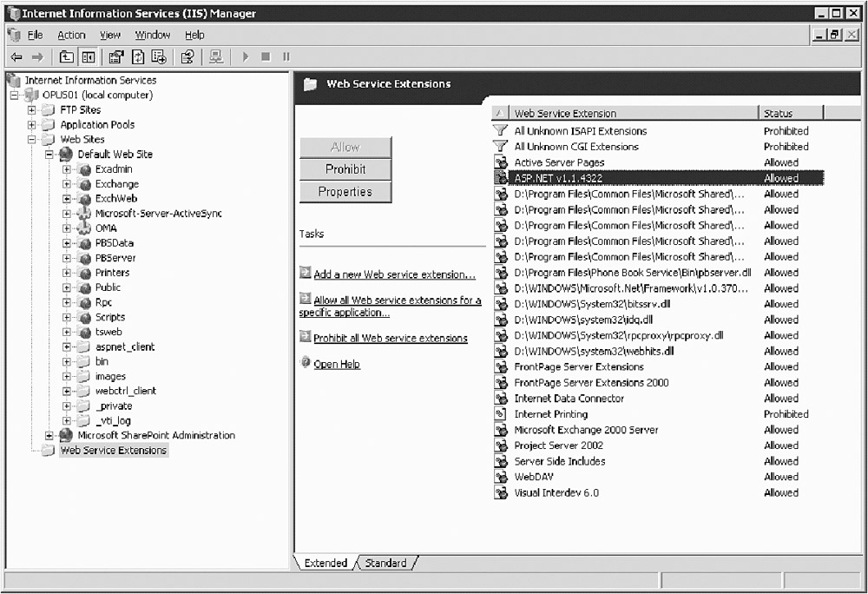868x594 pixels.
Task: Expand the Application Pools node
Action: tap(32, 125)
